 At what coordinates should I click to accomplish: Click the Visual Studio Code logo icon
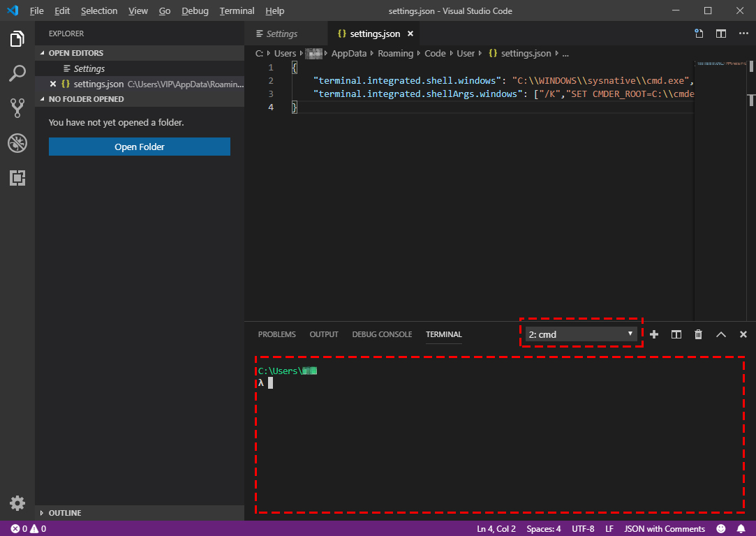13,10
